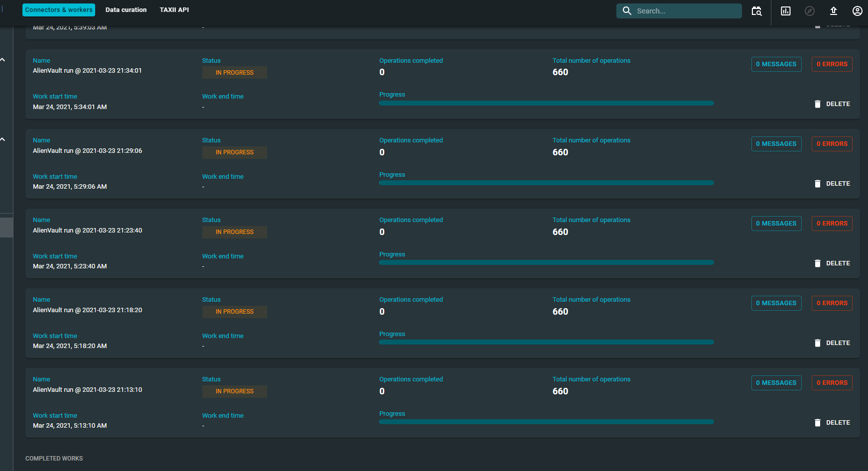Open the TAXII API tab
Screen dimensions: 868x471
(x=174, y=9)
